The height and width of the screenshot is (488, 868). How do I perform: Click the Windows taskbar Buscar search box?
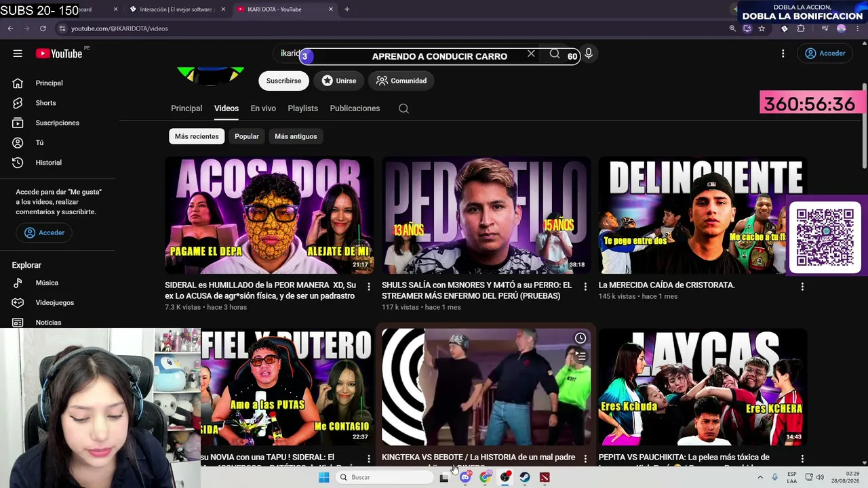[x=383, y=477]
